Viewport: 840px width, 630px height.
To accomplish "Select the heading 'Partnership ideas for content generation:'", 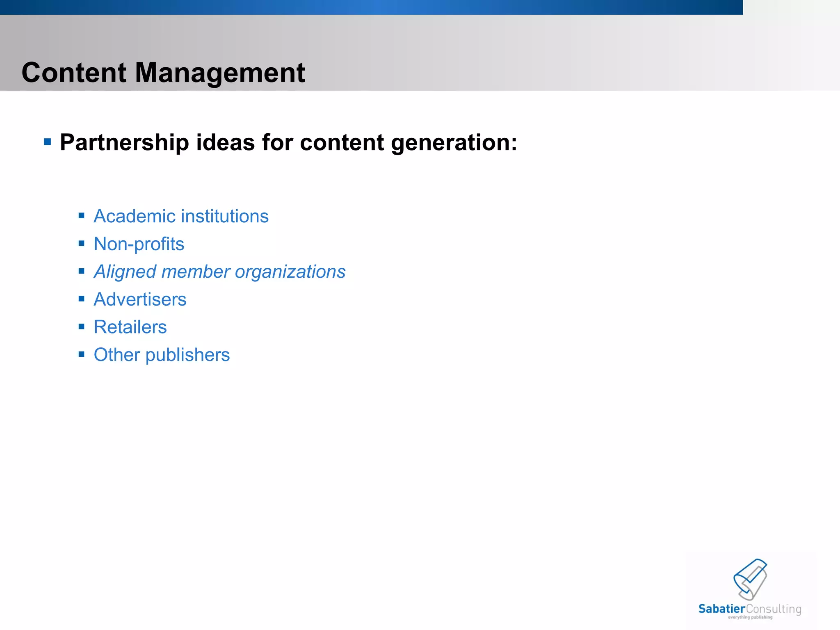I will click(x=288, y=143).
